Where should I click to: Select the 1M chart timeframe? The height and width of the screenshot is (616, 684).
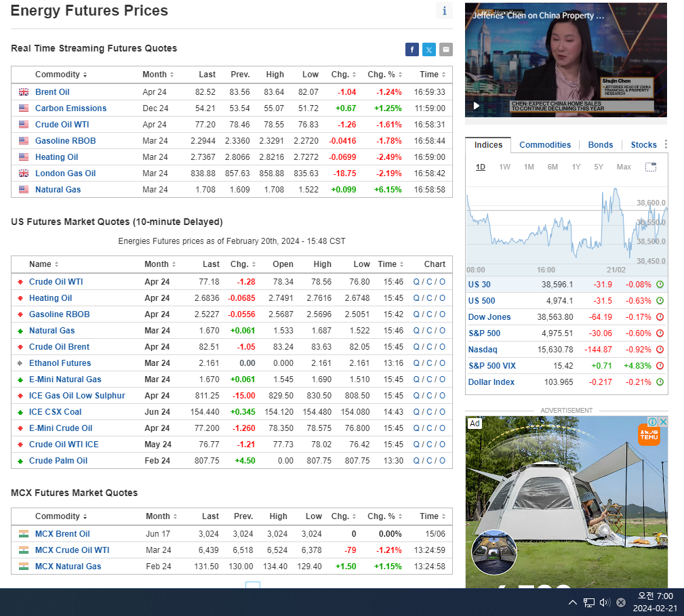[529, 167]
